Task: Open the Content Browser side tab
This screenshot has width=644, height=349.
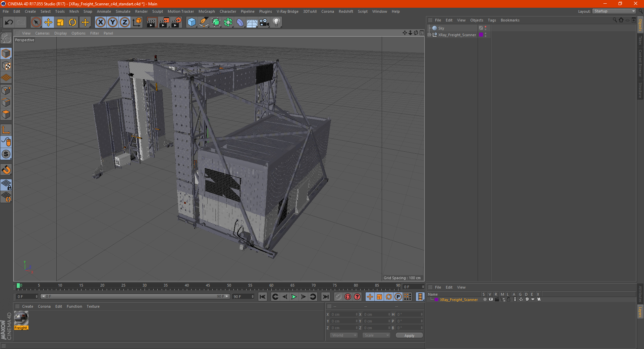Action: pyautogui.click(x=640, y=63)
